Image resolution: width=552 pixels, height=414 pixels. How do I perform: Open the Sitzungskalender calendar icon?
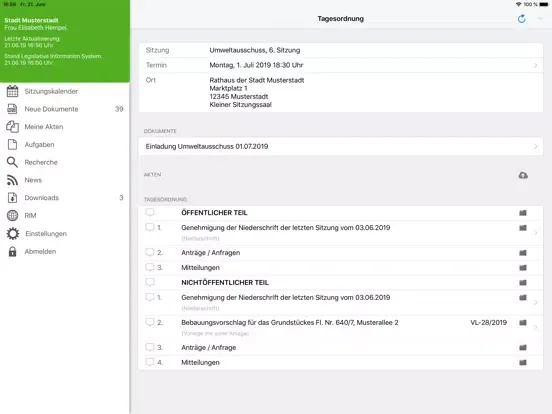(x=12, y=91)
